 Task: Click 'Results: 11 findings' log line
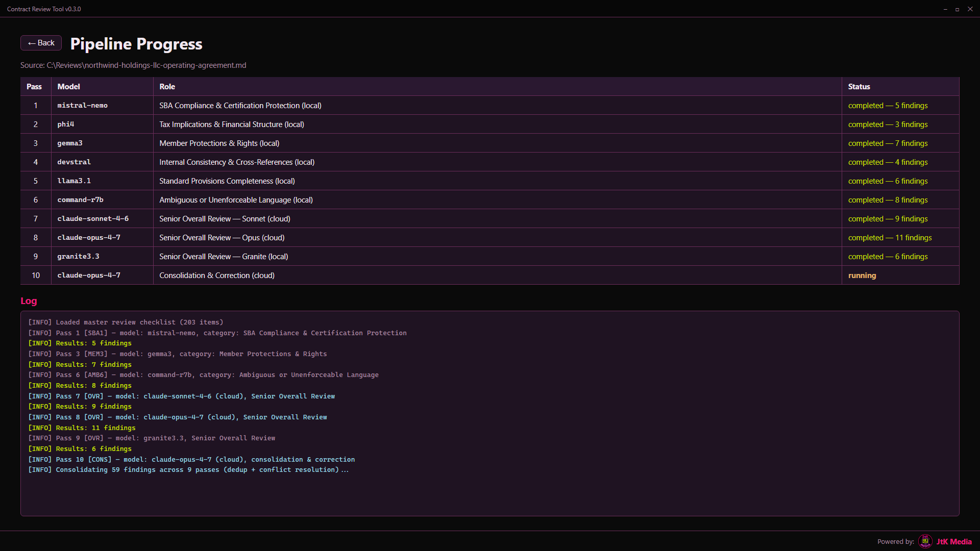(82, 428)
